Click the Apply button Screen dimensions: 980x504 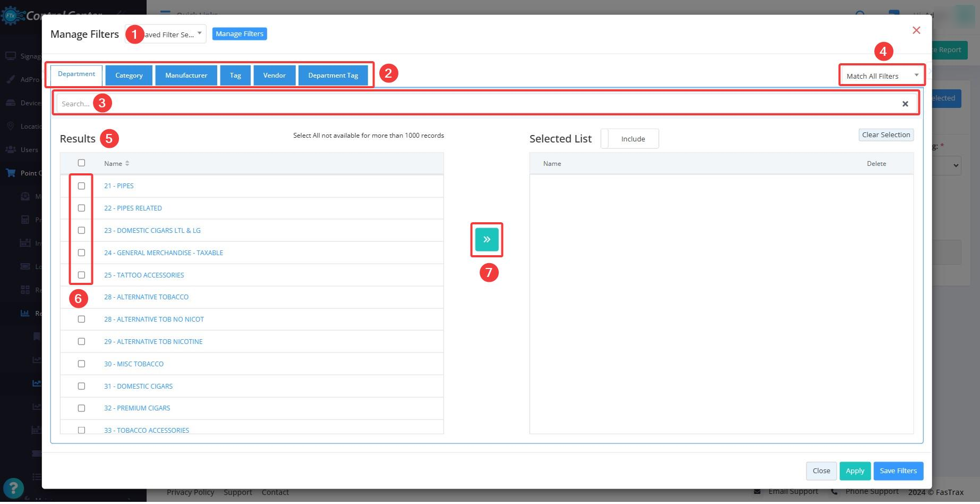(x=855, y=471)
